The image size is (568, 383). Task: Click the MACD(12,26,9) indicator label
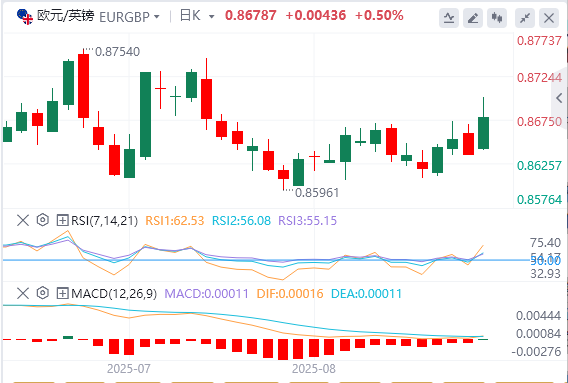tap(114, 293)
